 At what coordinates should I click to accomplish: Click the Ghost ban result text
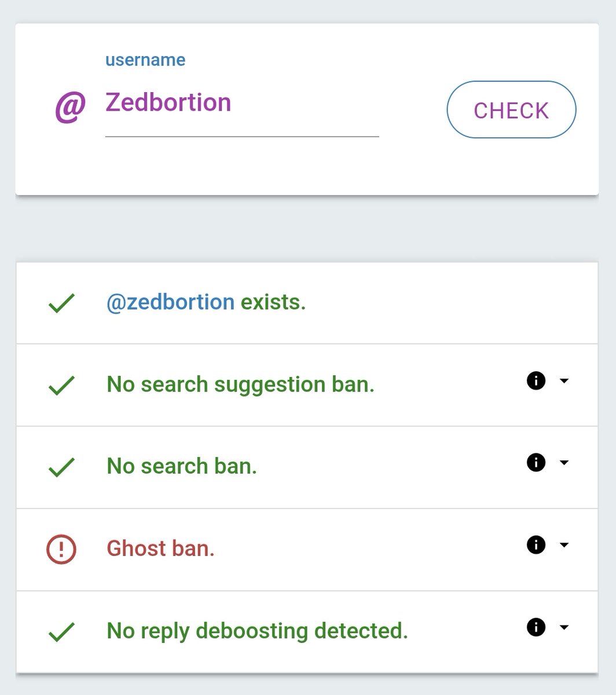pyautogui.click(x=161, y=548)
